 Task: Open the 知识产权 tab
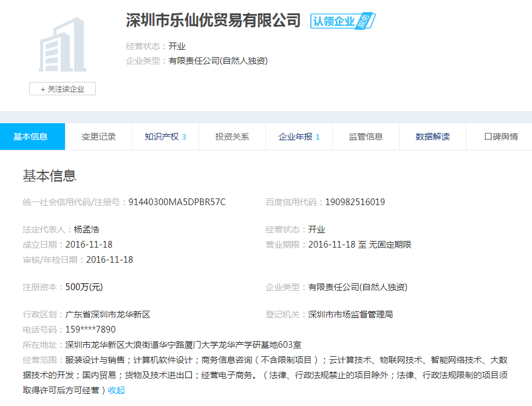165,137
